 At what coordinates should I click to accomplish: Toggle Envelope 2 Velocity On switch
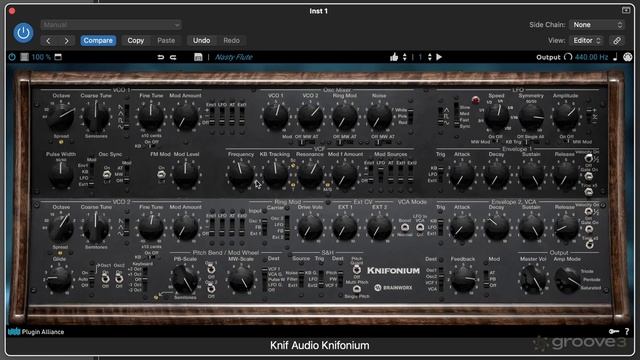tap(588, 211)
